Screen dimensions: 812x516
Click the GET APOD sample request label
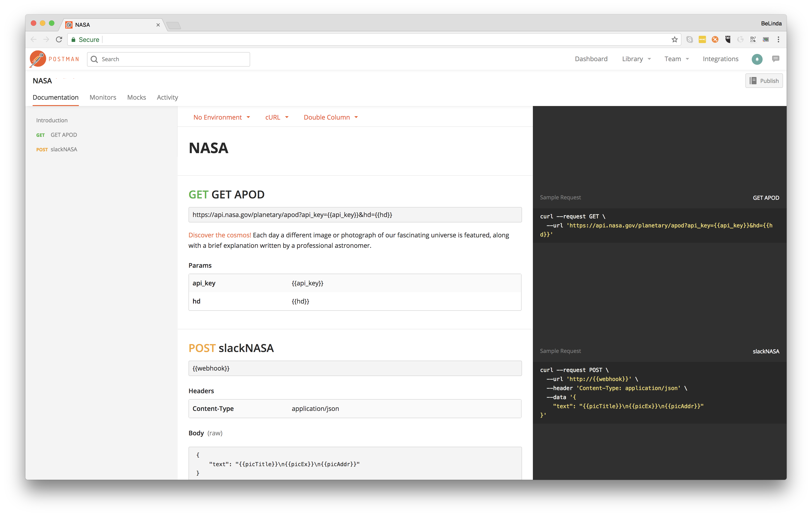click(766, 198)
